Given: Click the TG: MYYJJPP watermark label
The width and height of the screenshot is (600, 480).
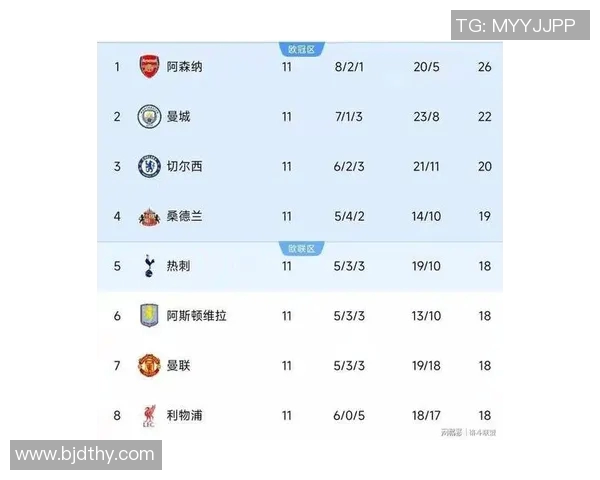Looking at the screenshot, I should pos(515,26).
